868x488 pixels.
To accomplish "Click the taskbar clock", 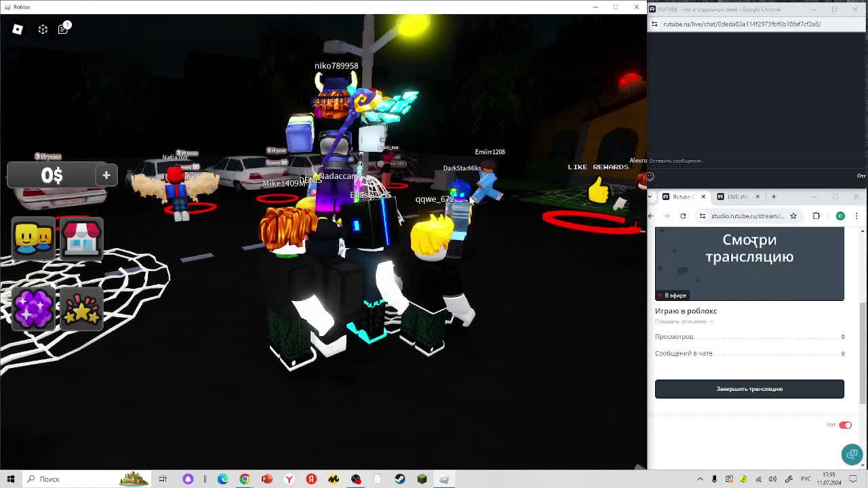I will (x=829, y=479).
